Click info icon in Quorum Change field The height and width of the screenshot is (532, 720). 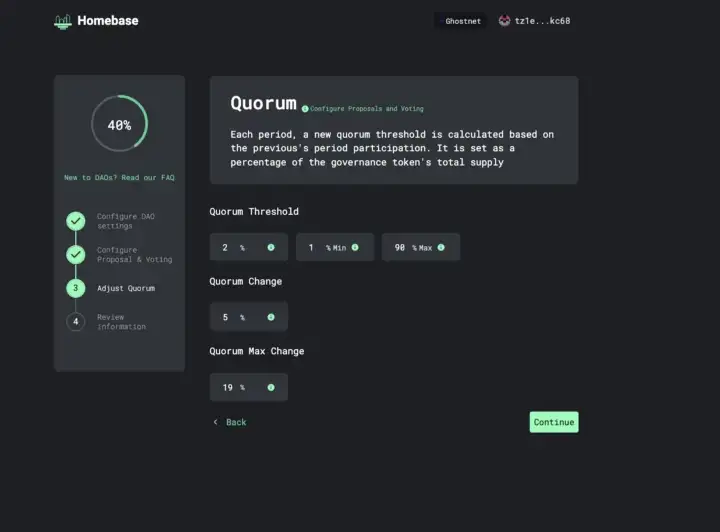(270, 317)
